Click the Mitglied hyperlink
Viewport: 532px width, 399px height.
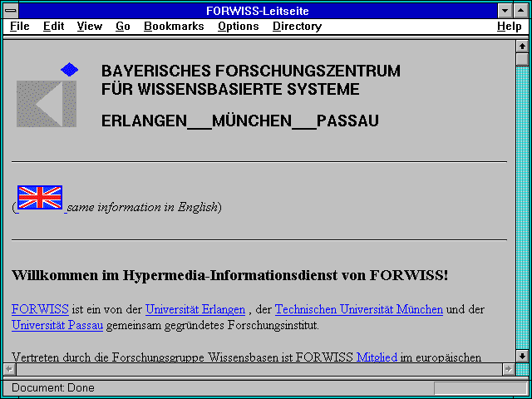(377, 357)
